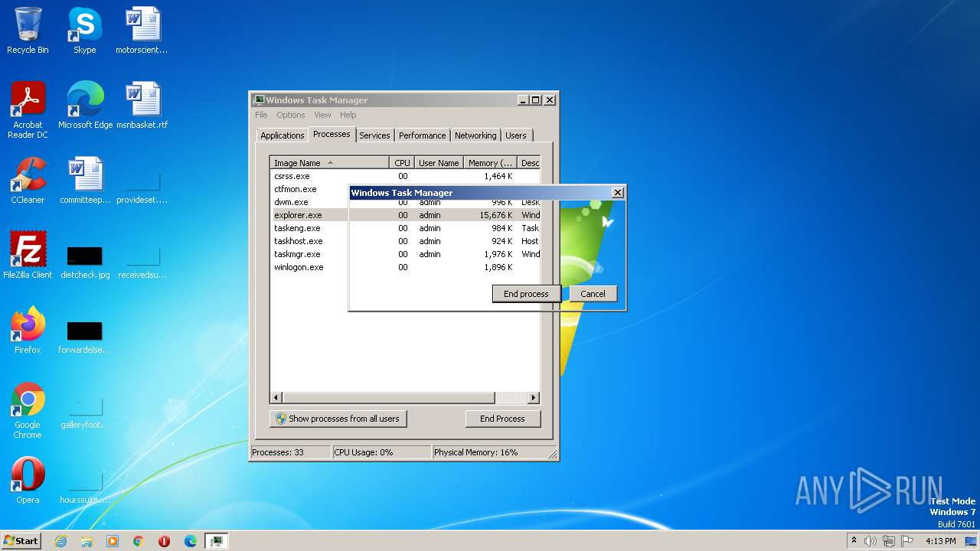Open Internet Explorer in taskbar
The width and height of the screenshot is (980, 551).
(x=60, y=541)
